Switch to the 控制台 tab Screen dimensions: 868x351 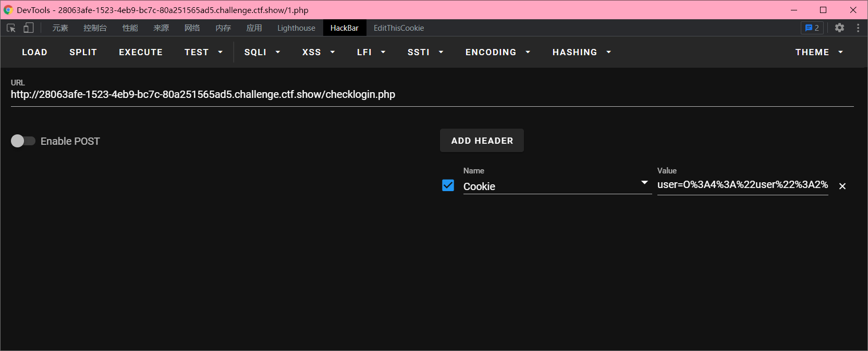coord(95,28)
